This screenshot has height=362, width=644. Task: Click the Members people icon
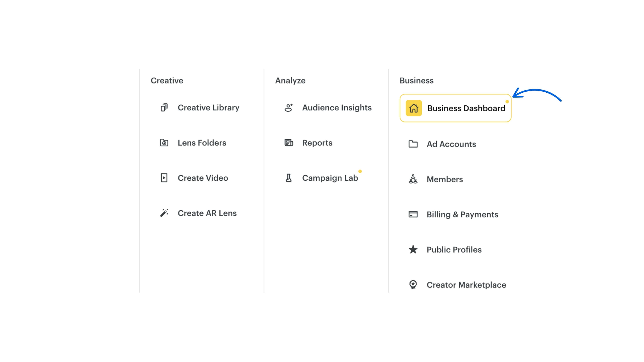pos(413,179)
